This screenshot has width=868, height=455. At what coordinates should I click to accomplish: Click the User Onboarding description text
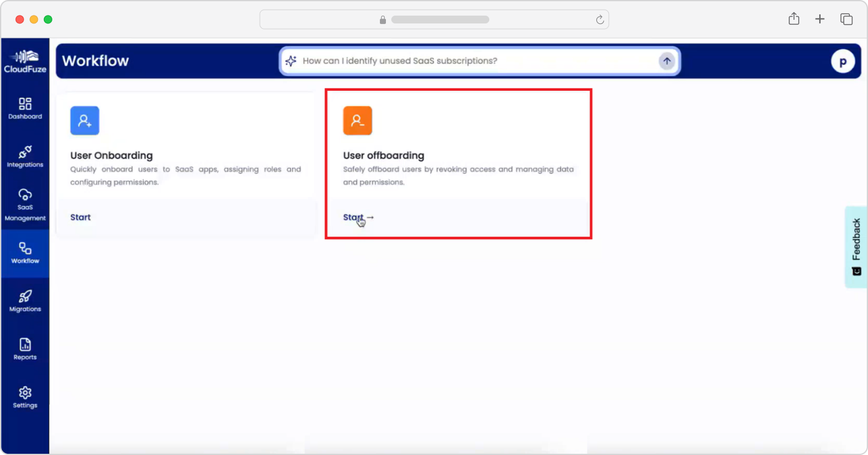click(186, 176)
